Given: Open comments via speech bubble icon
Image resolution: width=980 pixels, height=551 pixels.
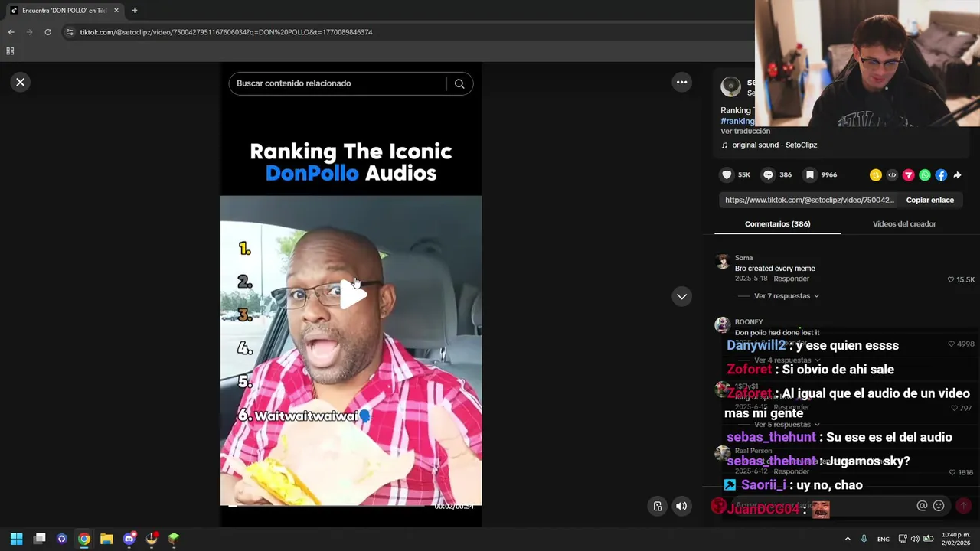Looking at the screenshot, I should click(x=768, y=174).
